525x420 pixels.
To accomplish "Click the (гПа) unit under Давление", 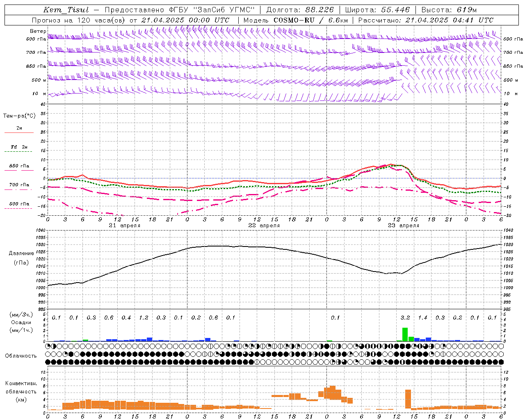I will pyautogui.click(x=21, y=262).
